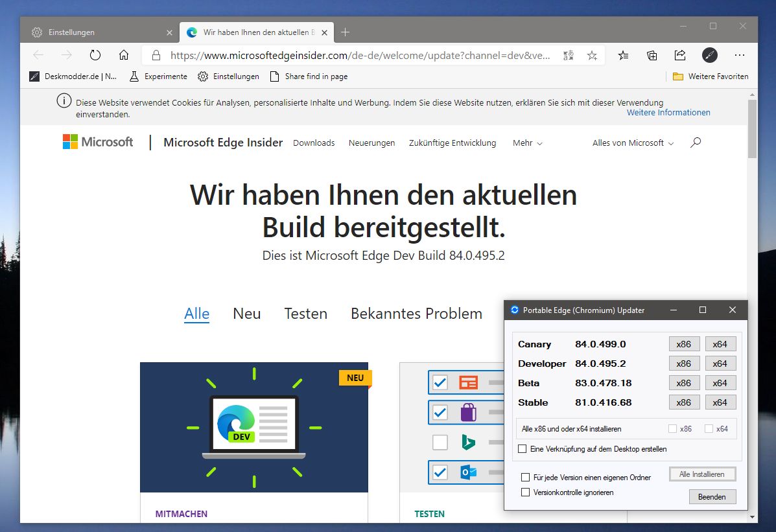Screen dimensions: 776x532
Task: Add this page to favorites star
Action: (x=592, y=56)
